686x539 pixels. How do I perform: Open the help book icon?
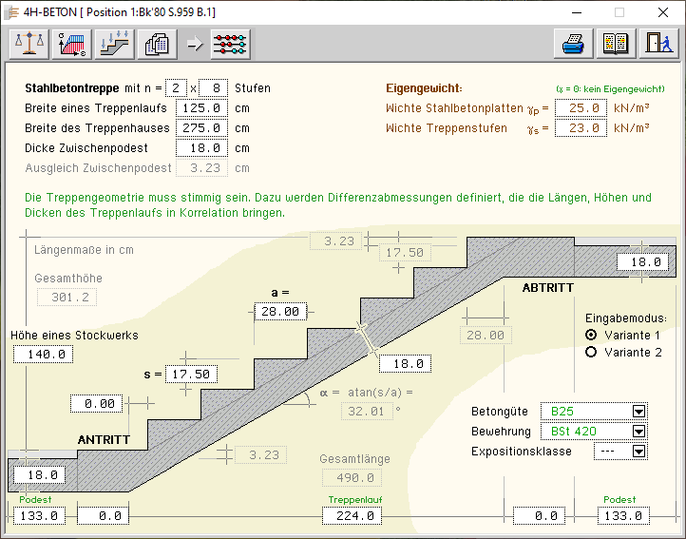point(615,44)
